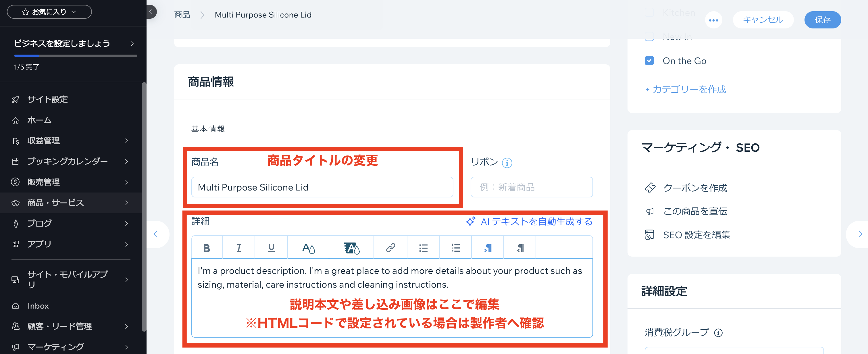Navigate to 商品 via the breadcrumb
The width and height of the screenshot is (868, 354).
pos(182,14)
